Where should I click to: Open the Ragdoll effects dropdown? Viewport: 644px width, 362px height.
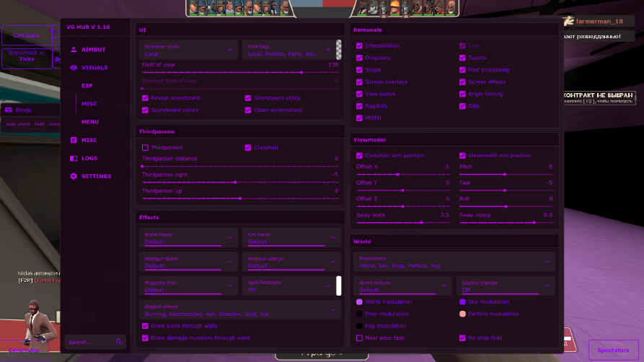(x=240, y=310)
